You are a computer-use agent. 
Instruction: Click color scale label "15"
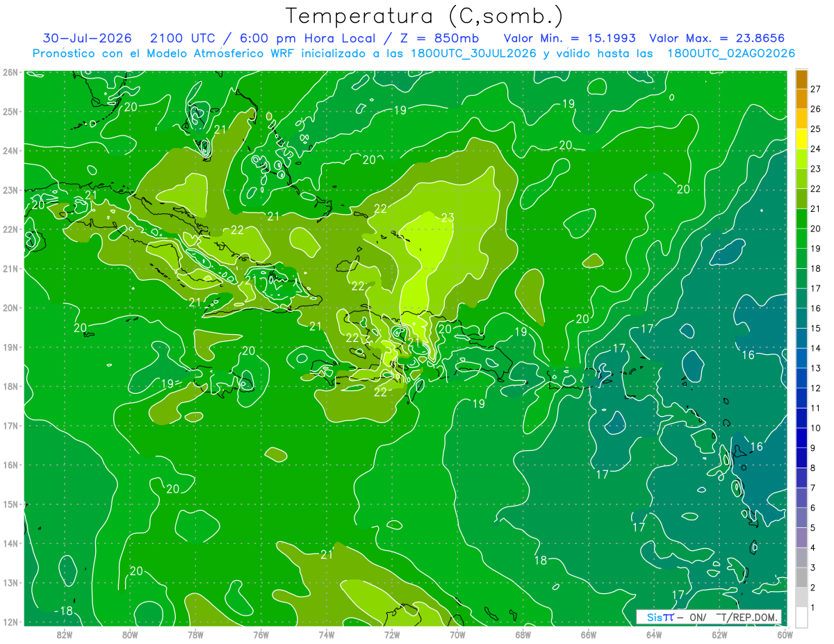click(815, 328)
